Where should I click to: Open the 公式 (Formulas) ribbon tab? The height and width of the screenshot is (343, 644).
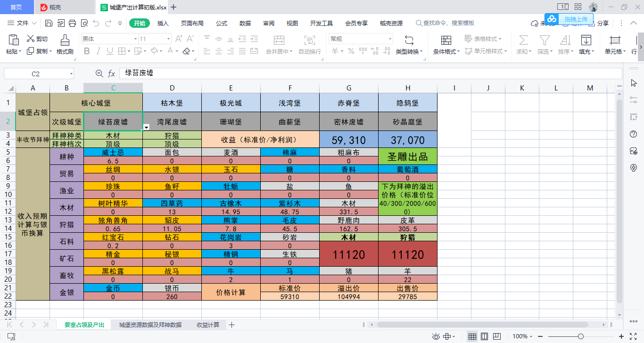tap(222, 23)
